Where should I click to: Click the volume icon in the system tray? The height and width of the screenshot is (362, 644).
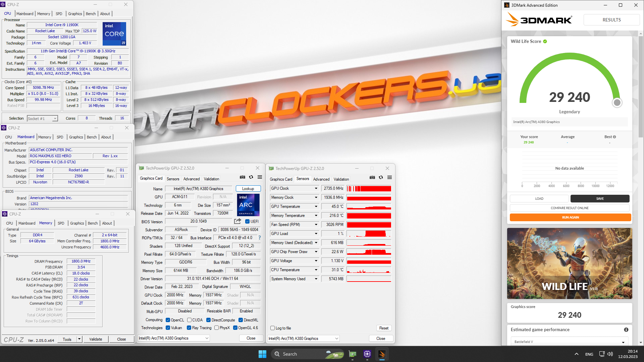[x=610, y=354]
